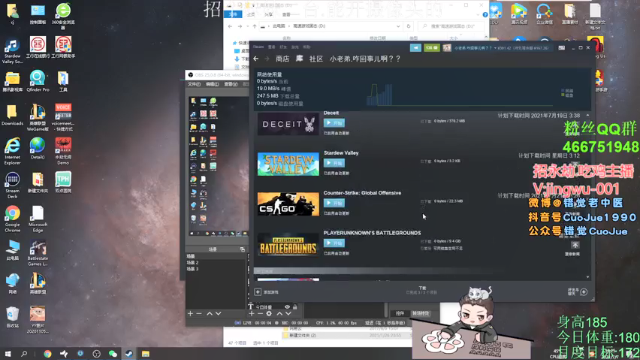Viewport: 640px width, 360px height.
Task: Start the Deceit download
Action: [x=334, y=123]
